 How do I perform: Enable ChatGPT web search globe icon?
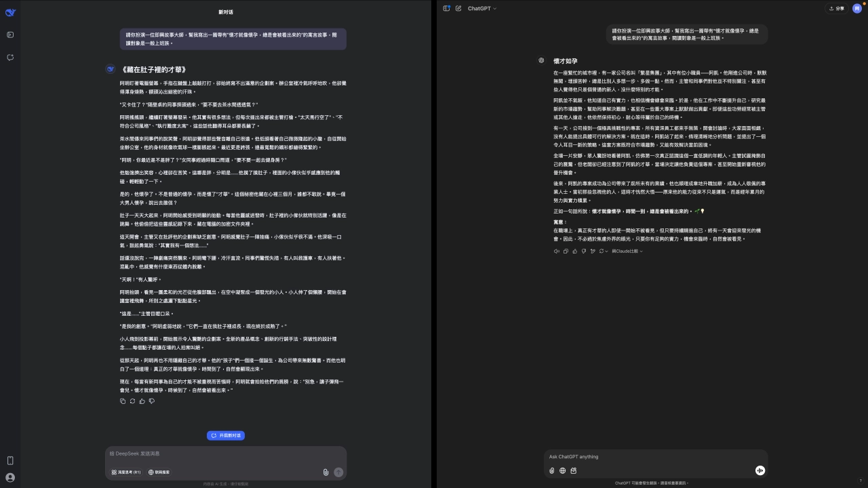pyautogui.click(x=563, y=470)
